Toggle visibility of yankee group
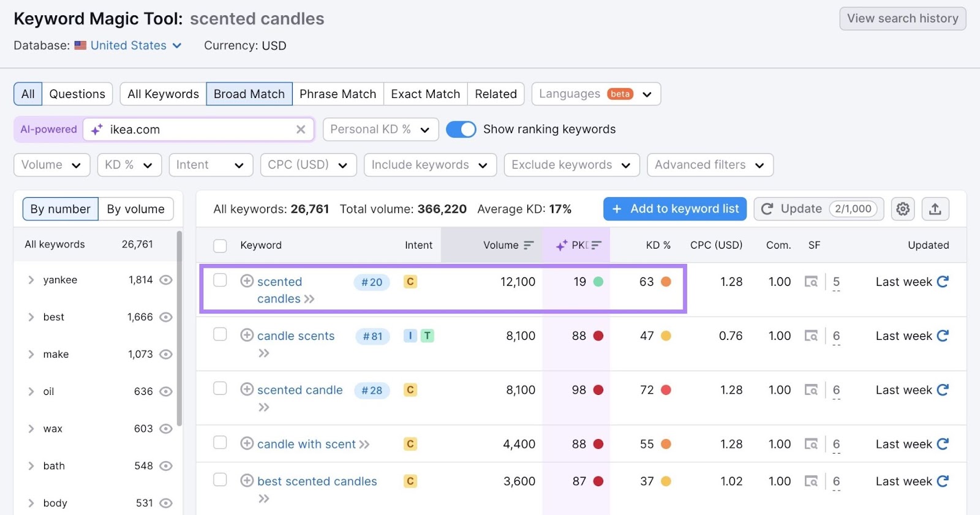The height and width of the screenshot is (515, 980). click(166, 280)
